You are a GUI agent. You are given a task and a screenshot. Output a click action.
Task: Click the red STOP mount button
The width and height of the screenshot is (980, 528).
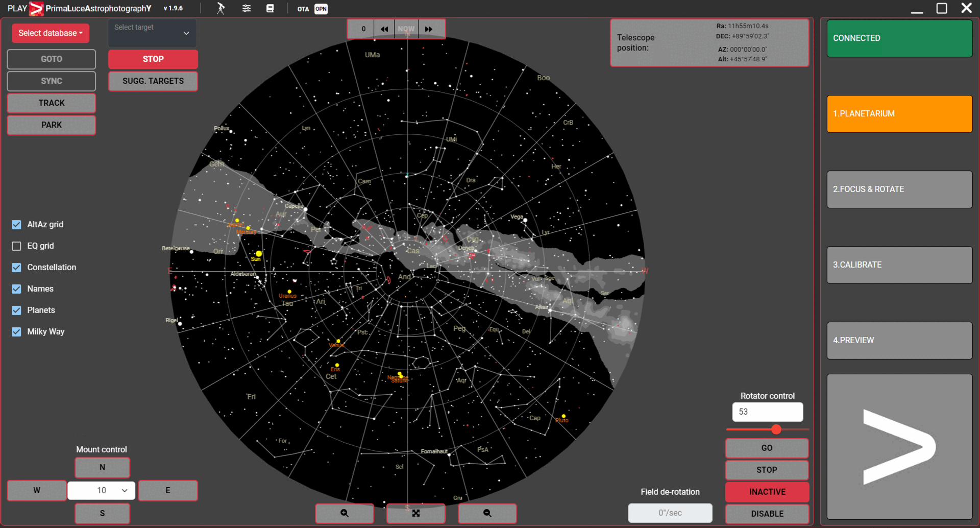(153, 59)
